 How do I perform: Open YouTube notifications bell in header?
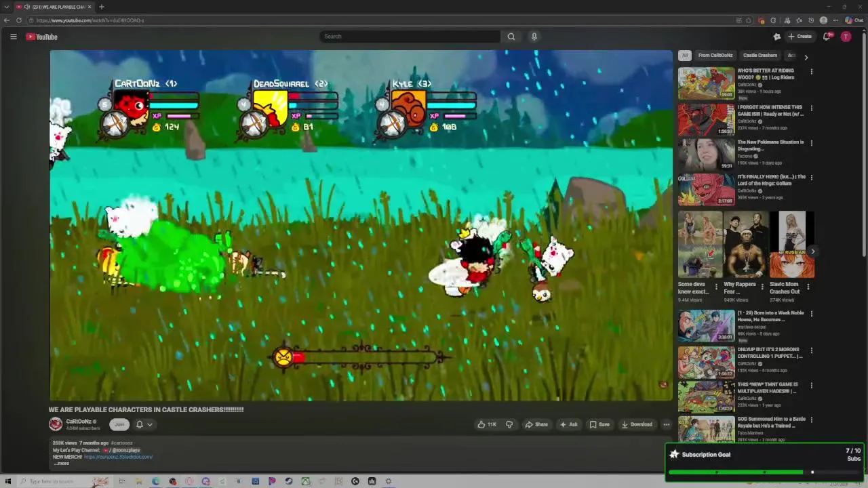coord(827,37)
